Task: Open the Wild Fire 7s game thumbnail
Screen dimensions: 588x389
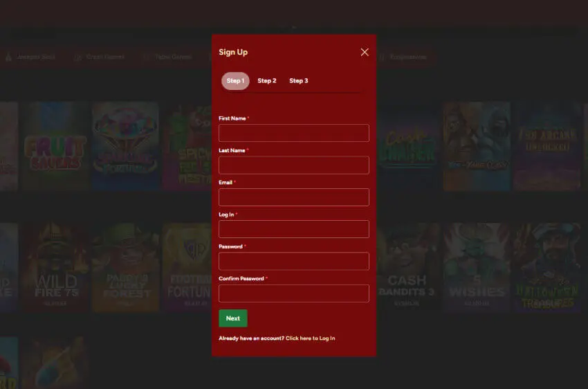Action: pos(55,267)
